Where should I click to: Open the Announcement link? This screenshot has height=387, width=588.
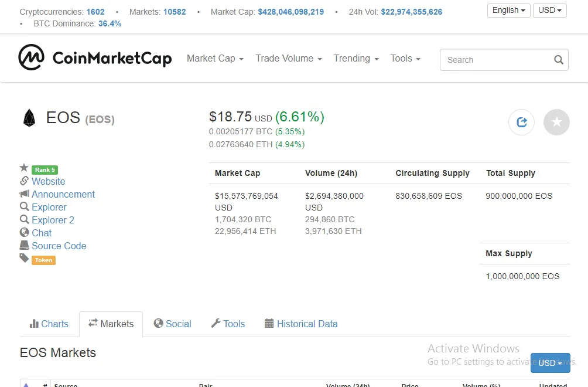pos(63,194)
